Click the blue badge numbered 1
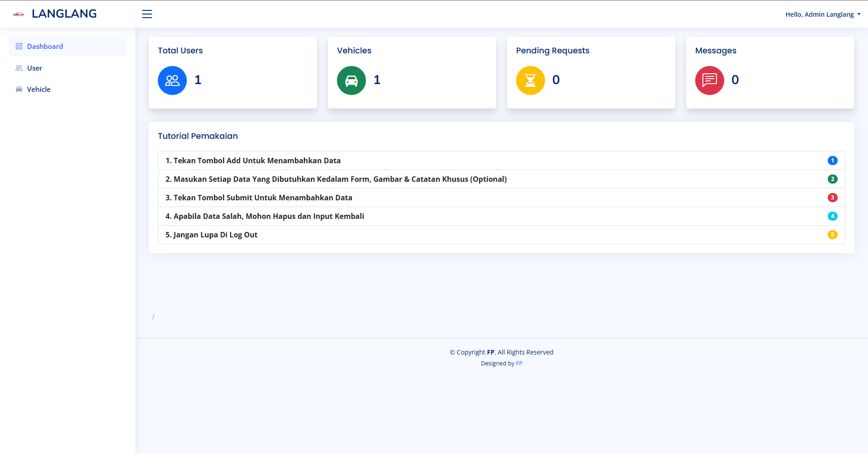868x454 pixels. (832, 161)
